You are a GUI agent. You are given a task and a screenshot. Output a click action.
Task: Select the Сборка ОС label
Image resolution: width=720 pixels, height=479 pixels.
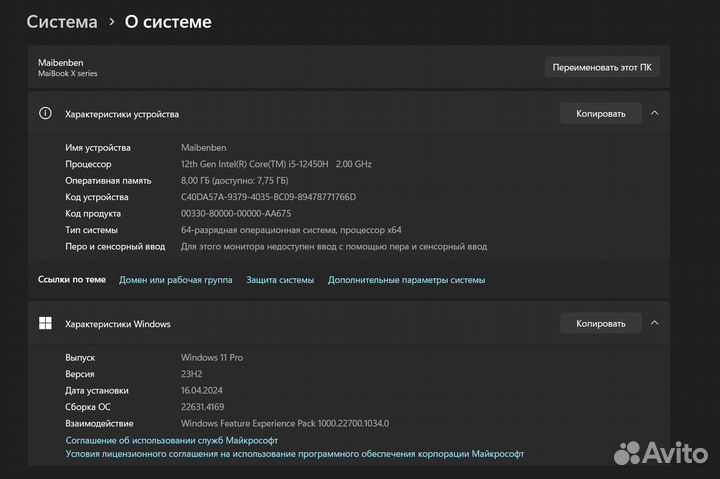(x=87, y=407)
